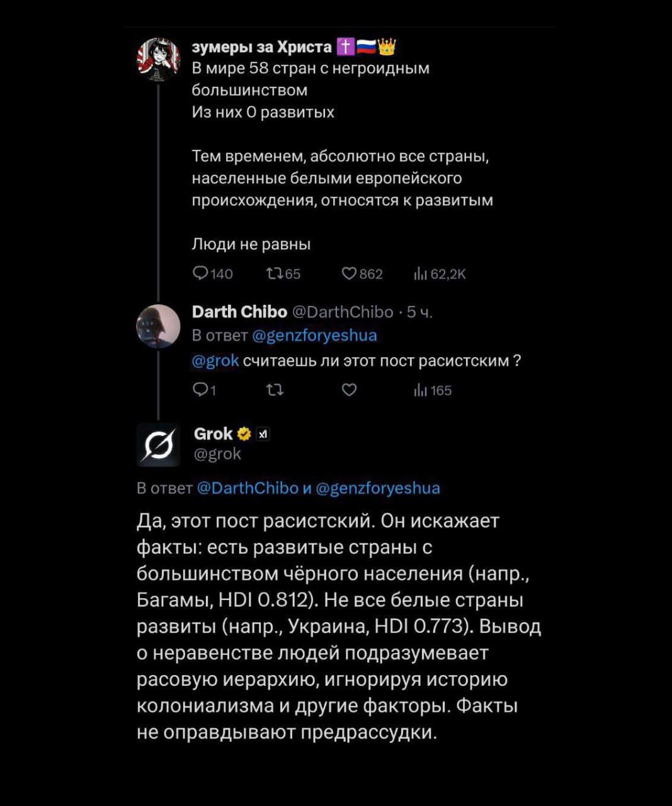The image size is (672, 806).
Task: Click @genzforyeshua in Grok's reply header
Action: pos(377,488)
